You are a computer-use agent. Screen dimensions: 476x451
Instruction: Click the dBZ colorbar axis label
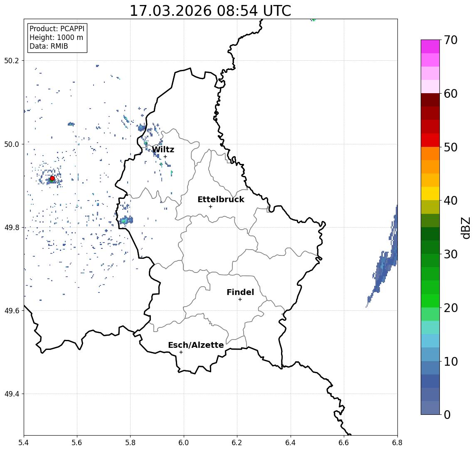[x=466, y=228]
